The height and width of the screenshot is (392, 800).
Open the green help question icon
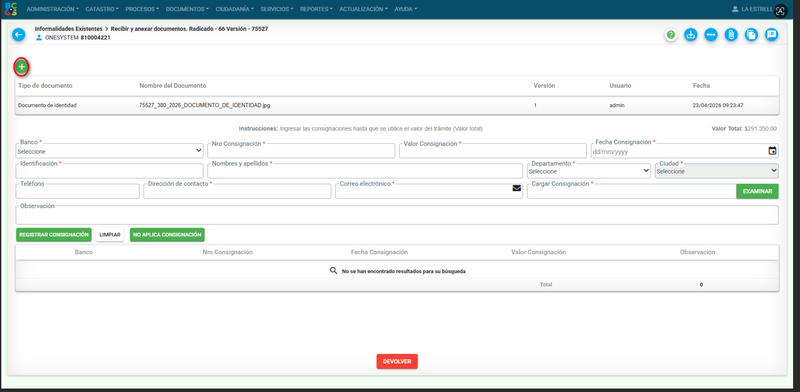[671, 35]
